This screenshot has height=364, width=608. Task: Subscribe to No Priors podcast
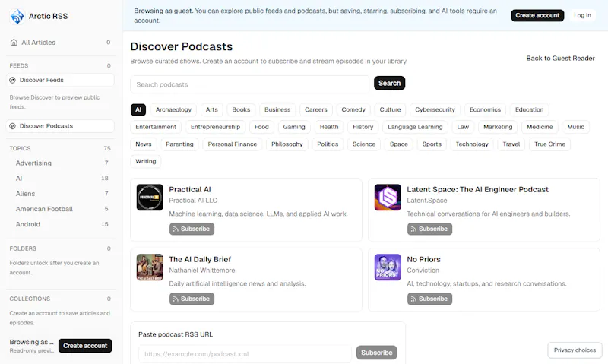click(x=429, y=299)
